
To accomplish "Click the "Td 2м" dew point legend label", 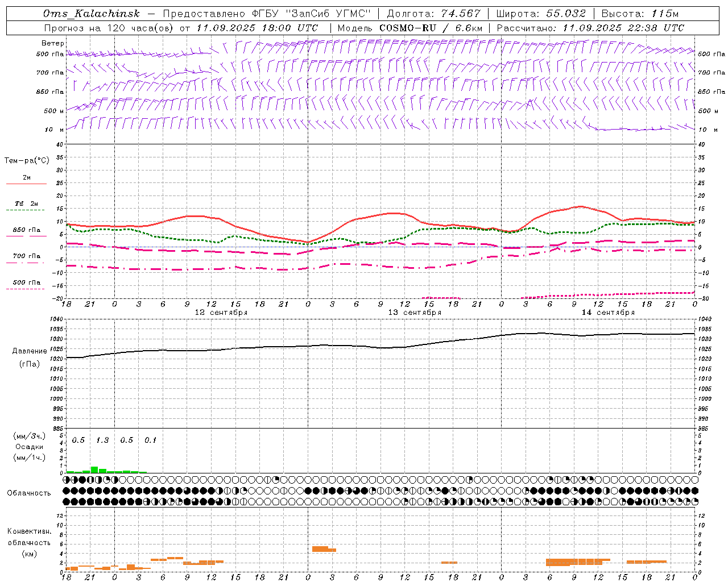I will [27, 203].
